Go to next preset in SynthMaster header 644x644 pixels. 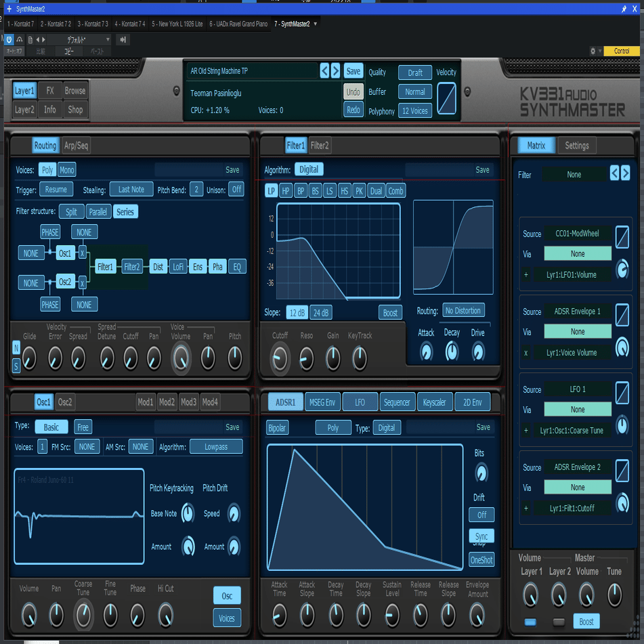tap(335, 70)
